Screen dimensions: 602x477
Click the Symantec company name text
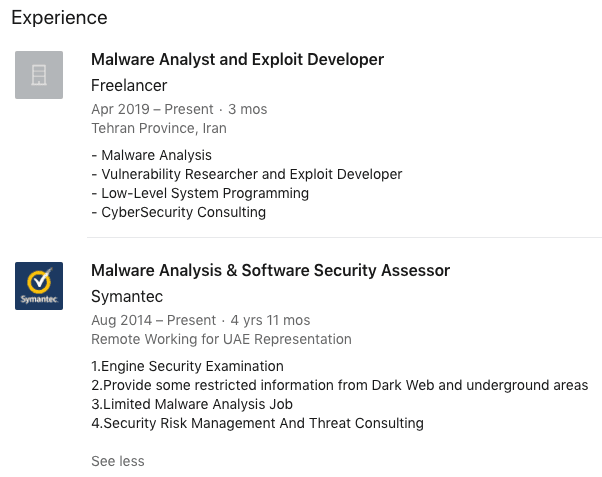(x=127, y=296)
